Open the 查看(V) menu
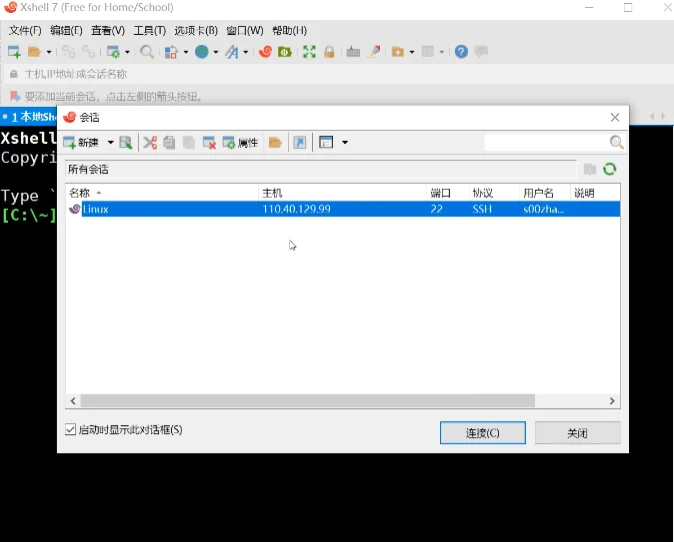Image resolution: width=674 pixels, height=542 pixels. coord(108,31)
